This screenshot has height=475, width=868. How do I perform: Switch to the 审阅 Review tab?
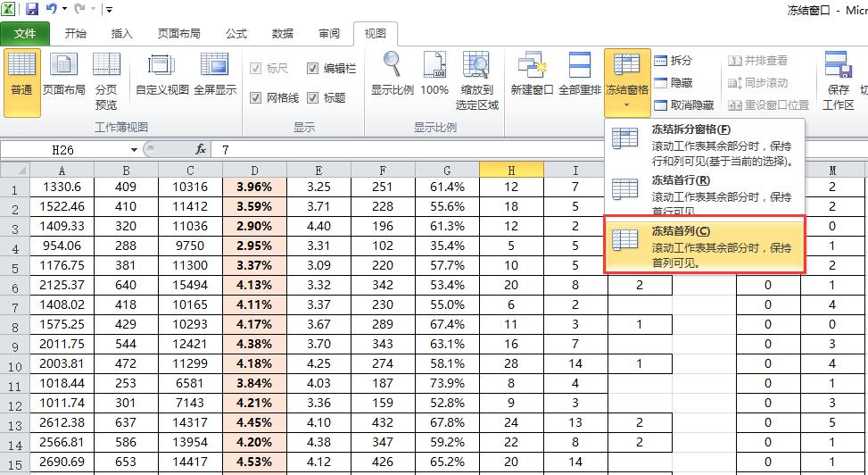[x=329, y=34]
